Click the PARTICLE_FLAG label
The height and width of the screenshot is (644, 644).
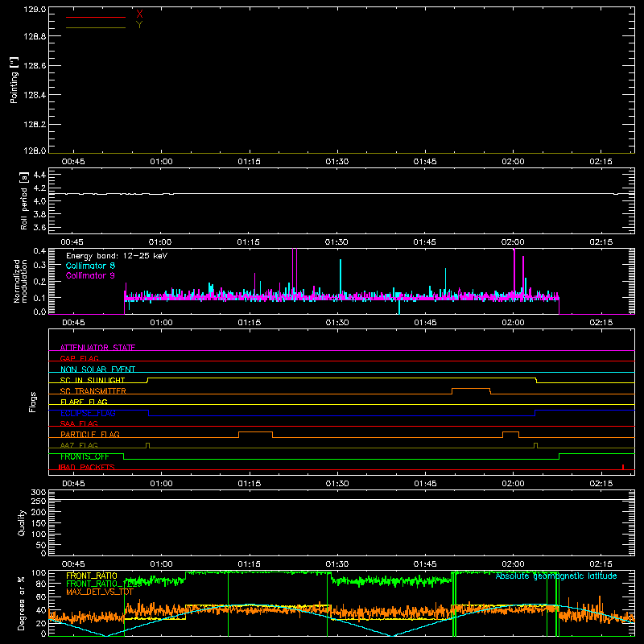click(x=90, y=434)
